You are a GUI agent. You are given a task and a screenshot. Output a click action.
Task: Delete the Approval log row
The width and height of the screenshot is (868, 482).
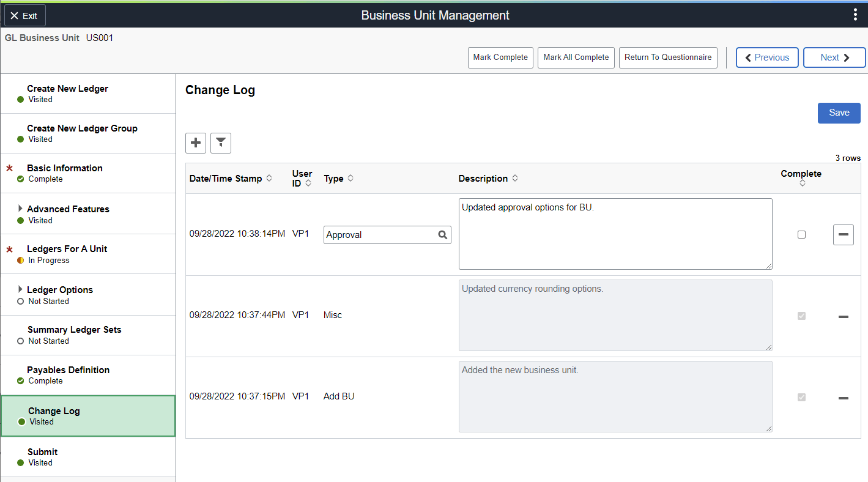click(x=843, y=235)
